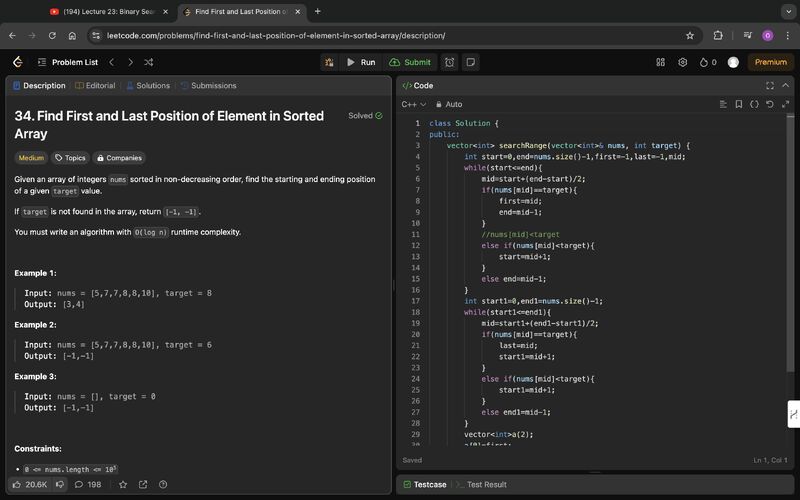Expand the Topics tag
The height and width of the screenshot is (500, 800).
70,158
